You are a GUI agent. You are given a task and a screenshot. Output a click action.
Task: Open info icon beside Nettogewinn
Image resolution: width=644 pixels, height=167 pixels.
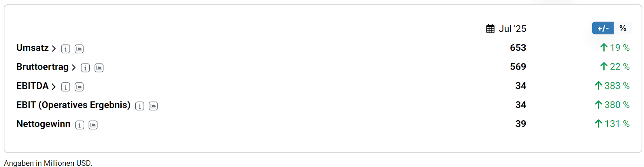[80, 125]
